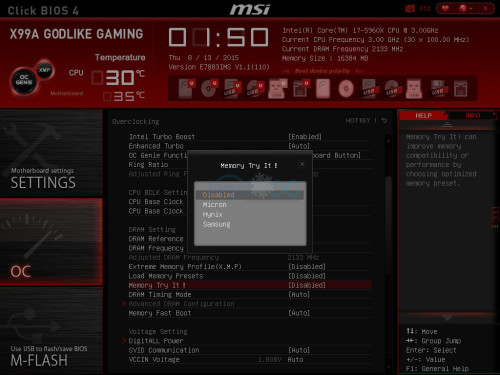The height and width of the screenshot is (375, 500).
Task: Click the help panel down arrow
Action: point(447,318)
